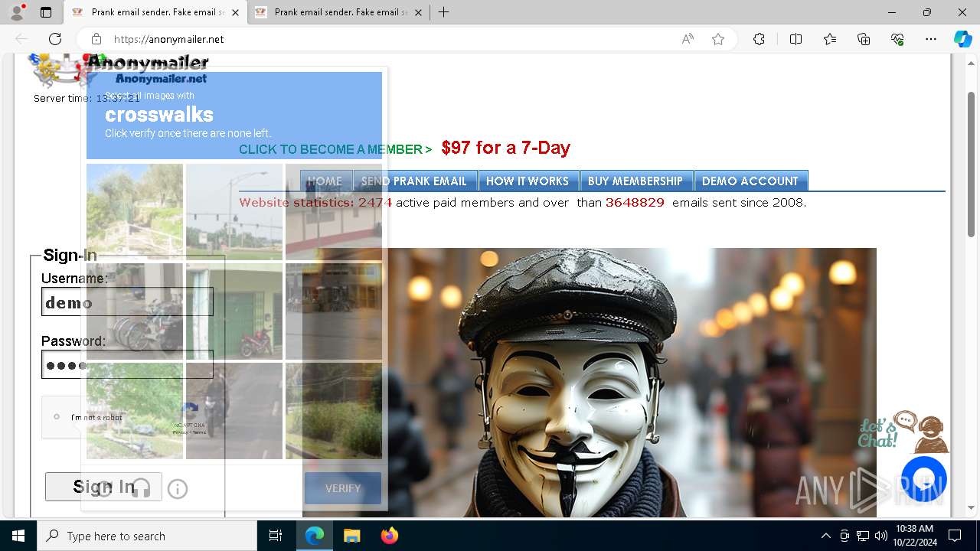Screen dimensions: 980x551
Task: Click the Microsoft Edge taskbar icon
Action: [x=315, y=536]
